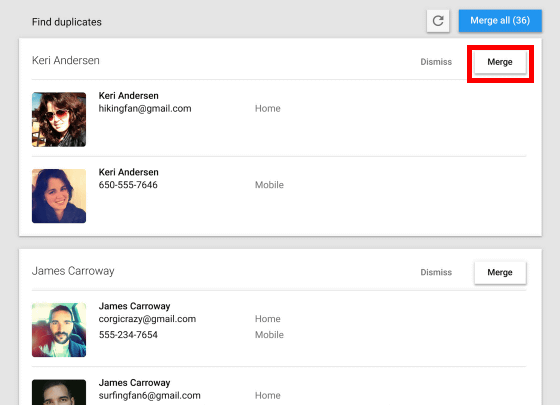
Task: Dismiss the James Carroway suggestion
Action: 436,272
